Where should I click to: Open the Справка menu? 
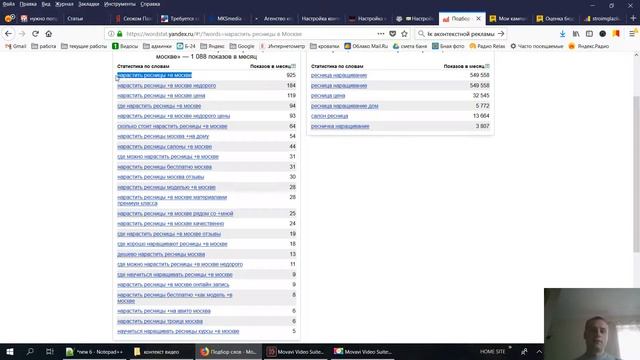pos(150,4)
